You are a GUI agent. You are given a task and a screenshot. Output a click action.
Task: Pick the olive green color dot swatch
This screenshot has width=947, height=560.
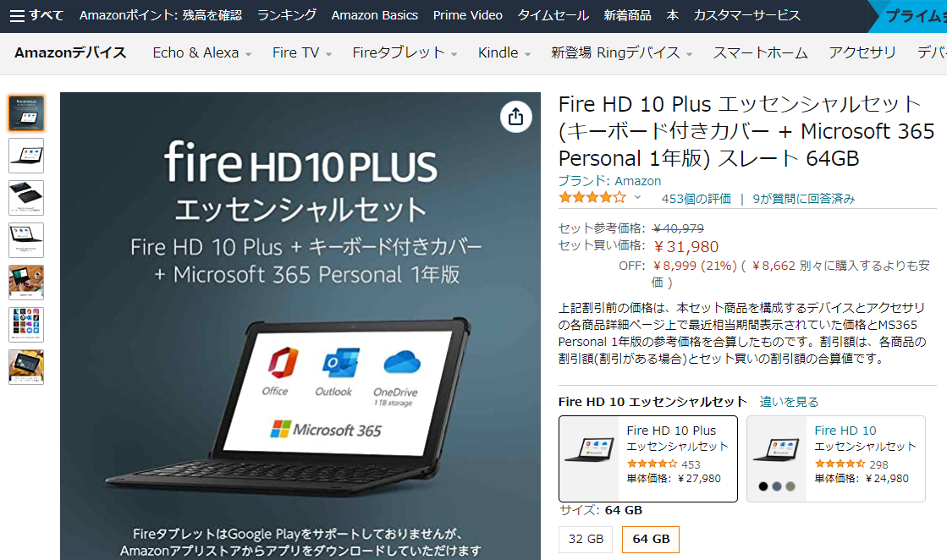pos(790,486)
